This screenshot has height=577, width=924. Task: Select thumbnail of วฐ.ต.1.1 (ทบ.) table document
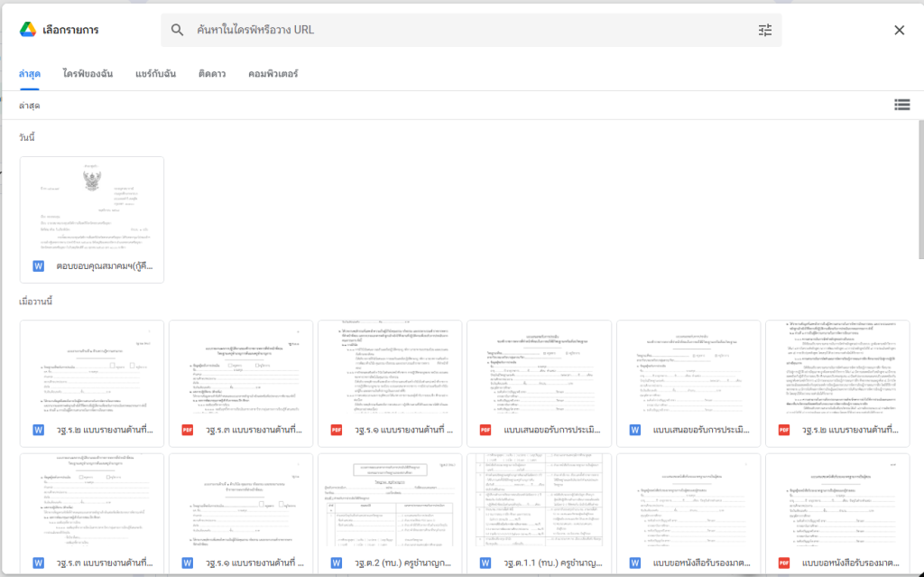point(540,500)
